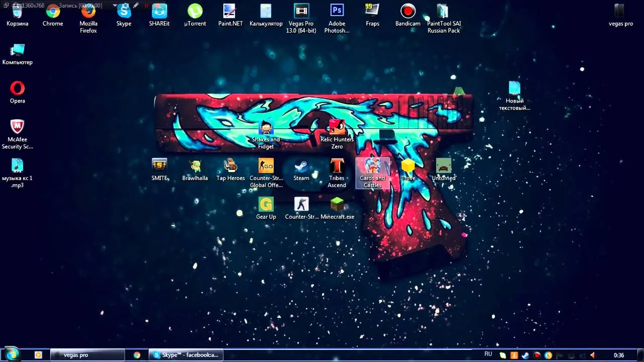Open the 0:36 system clock
This screenshot has width=644, height=362.
(x=619, y=355)
